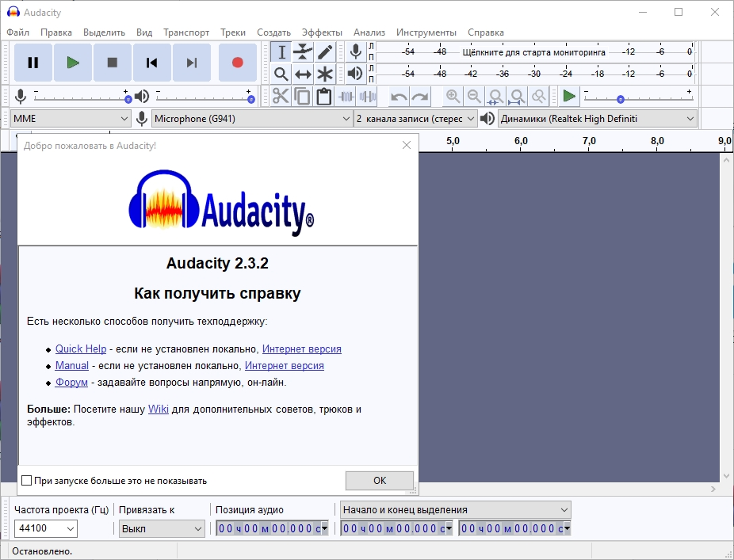Select the Envelope tool
734x560 pixels.
tap(303, 52)
